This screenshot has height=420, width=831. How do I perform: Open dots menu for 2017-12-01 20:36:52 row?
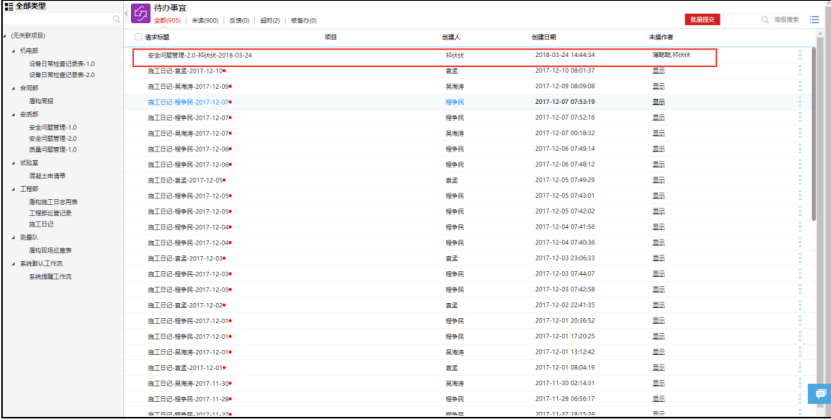[800, 321]
